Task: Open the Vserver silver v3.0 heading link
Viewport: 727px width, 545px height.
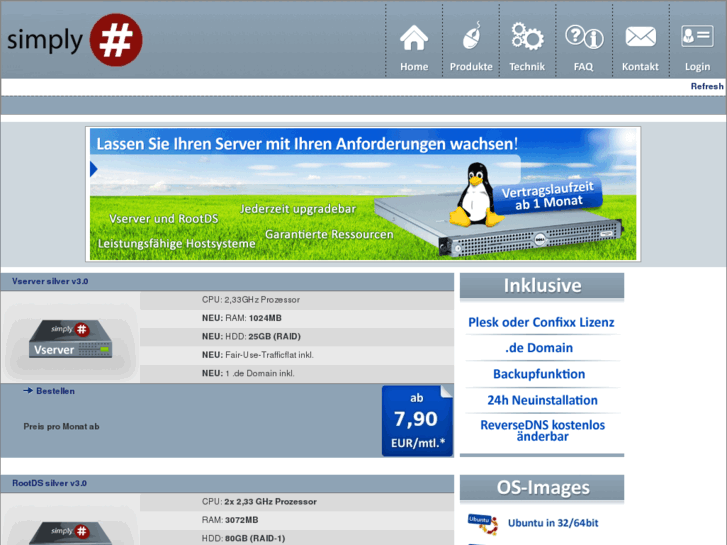Action: (50, 282)
